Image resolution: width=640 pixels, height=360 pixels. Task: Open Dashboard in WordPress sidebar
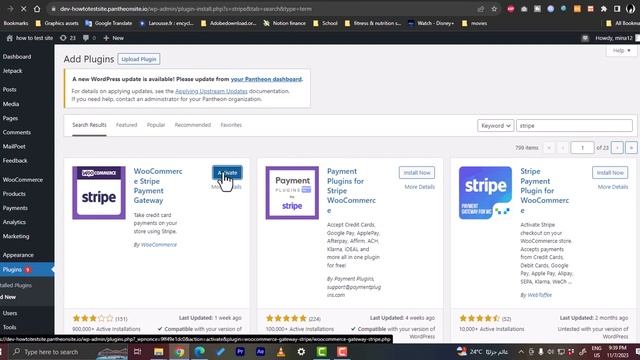click(17, 57)
